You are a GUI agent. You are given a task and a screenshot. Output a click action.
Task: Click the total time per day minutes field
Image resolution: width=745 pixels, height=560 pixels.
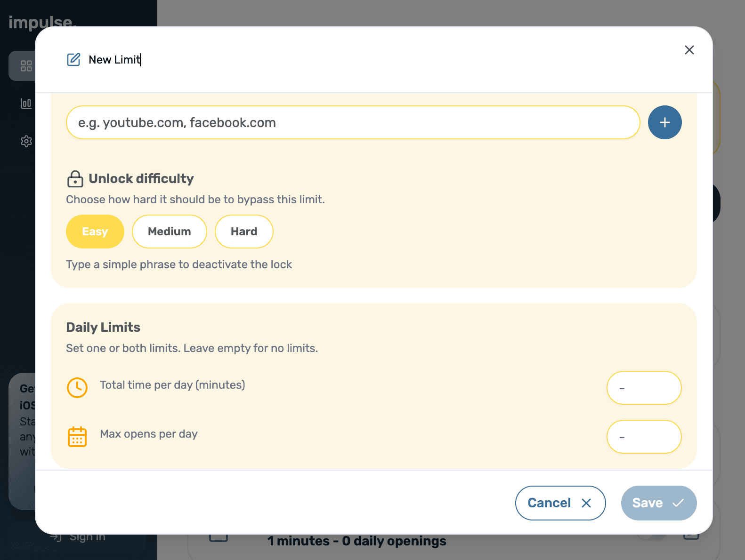click(644, 388)
